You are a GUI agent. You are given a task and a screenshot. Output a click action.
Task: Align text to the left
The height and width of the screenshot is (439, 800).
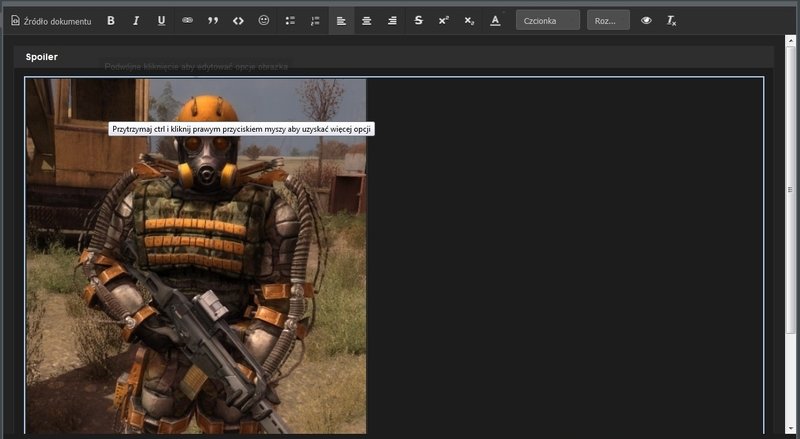(x=341, y=20)
